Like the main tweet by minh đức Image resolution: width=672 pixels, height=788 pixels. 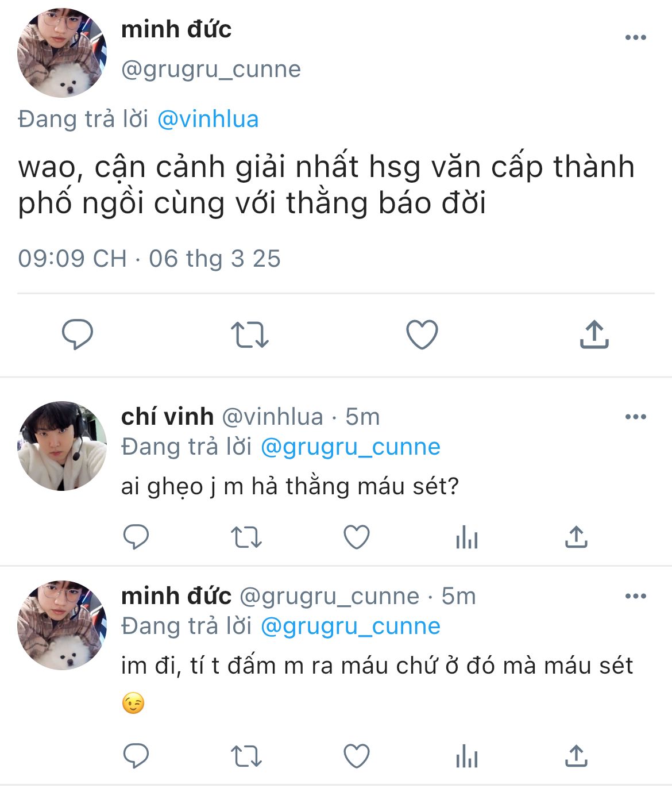tap(422, 335)
